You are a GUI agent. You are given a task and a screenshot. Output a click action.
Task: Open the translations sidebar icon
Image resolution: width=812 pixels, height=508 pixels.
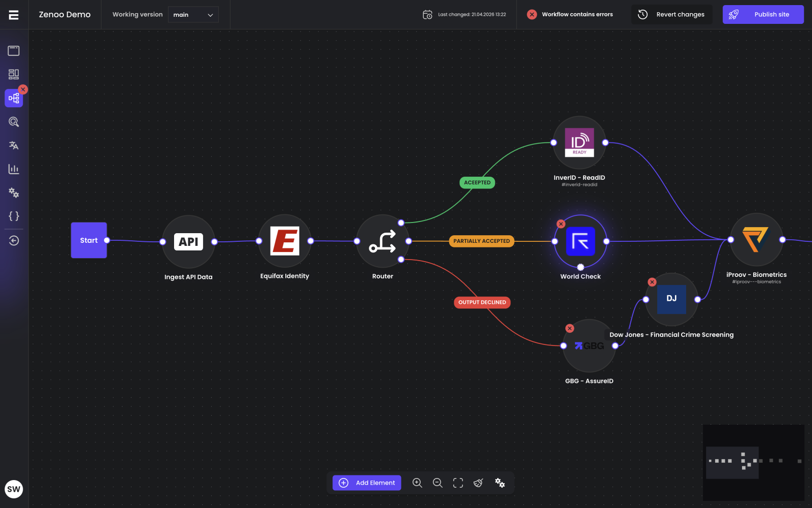point(14,145)
